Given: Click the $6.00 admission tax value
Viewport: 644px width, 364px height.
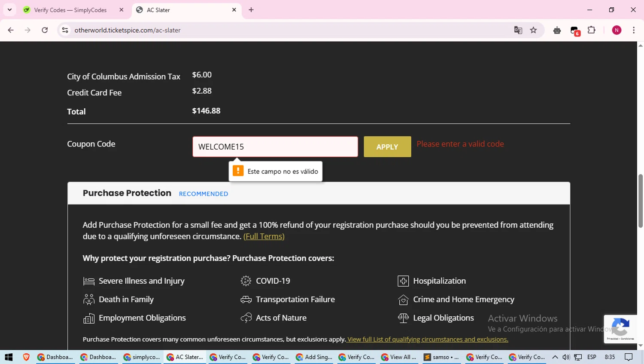Looking at the screenshot, I should [x=202, y=75].
